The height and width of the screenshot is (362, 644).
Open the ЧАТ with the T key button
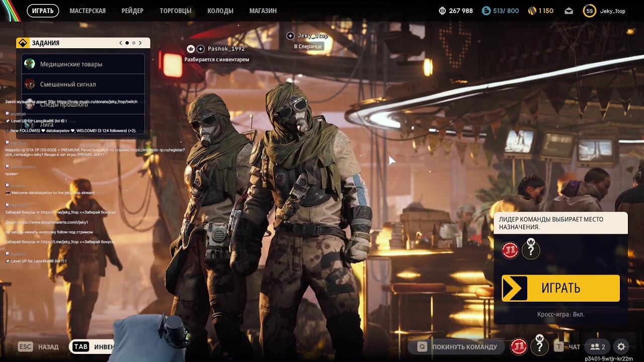(x=567, y=347)
